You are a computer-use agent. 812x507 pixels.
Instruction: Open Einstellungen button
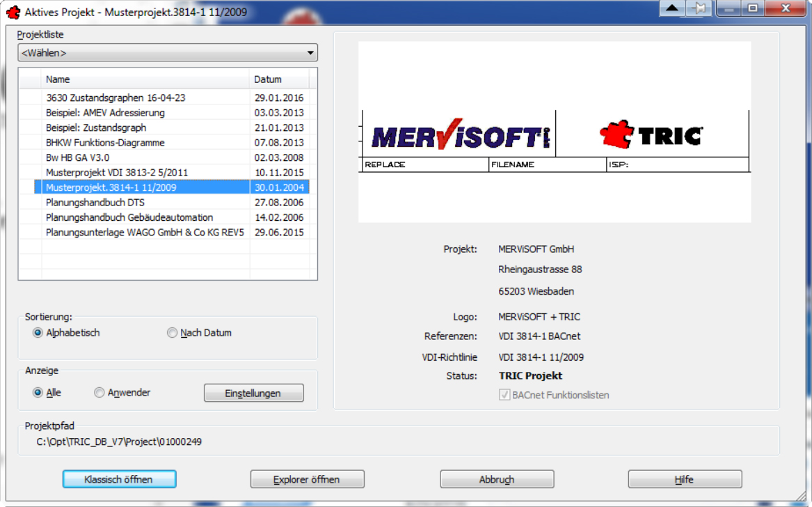point(254,393)
